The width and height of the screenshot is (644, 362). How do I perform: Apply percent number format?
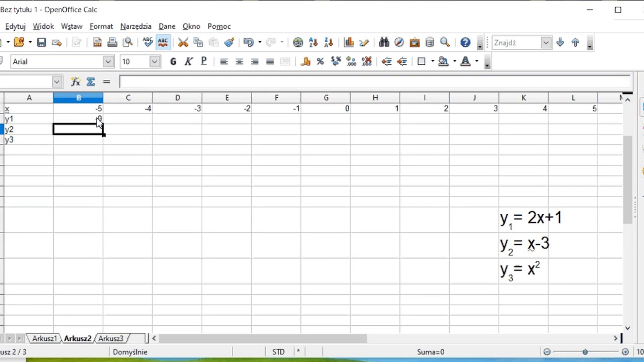(320, 62)
